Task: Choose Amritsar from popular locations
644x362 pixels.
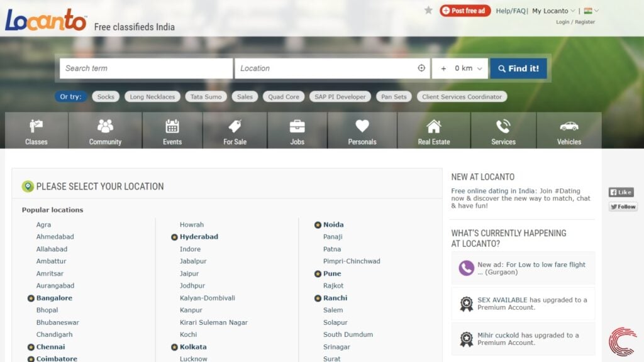Action: click(50, 274)
